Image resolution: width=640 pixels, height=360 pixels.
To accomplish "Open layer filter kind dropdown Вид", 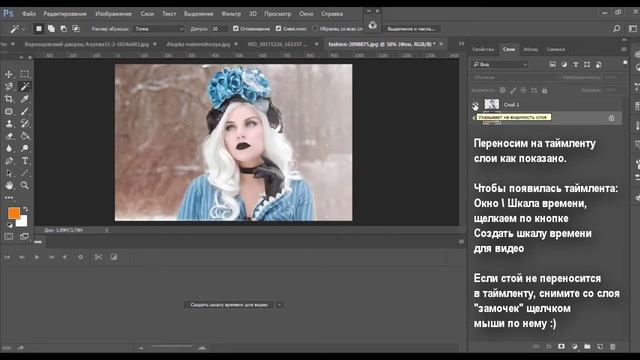I will [x=500, y=64].
